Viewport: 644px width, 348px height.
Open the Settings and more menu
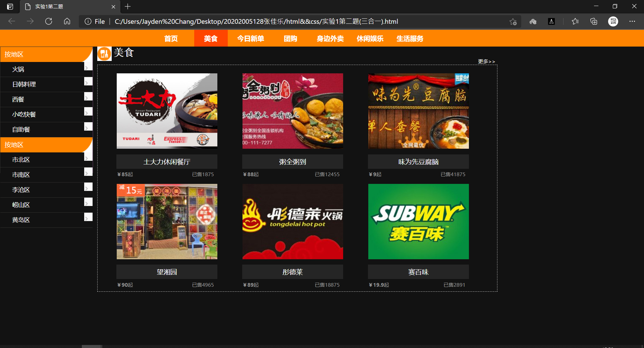click(632, 21)
